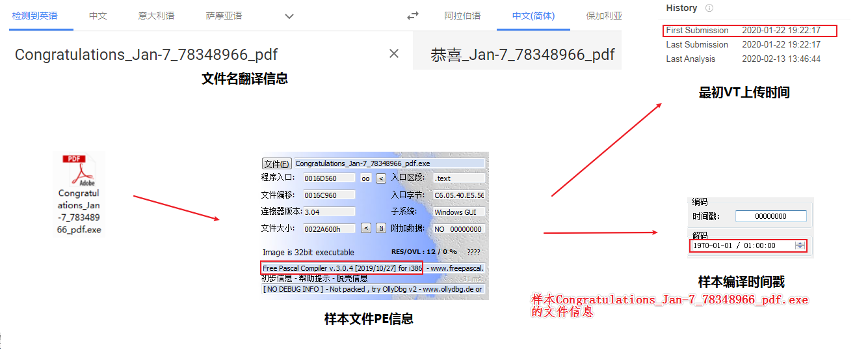Click the translated text 恭喜_Jan-7_78348966_pdf
The height and width of the screenshot is (349, 868).
(x=522, y=55)
